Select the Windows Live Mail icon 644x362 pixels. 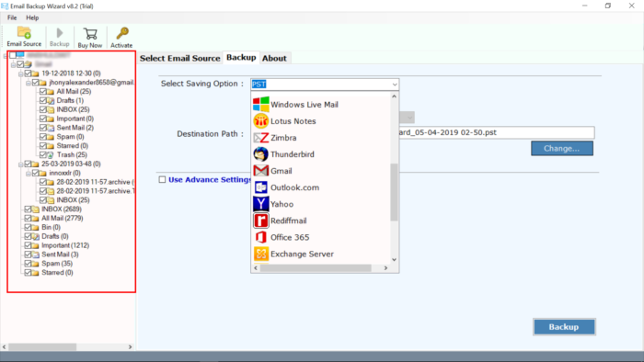[x=260, y=104]
